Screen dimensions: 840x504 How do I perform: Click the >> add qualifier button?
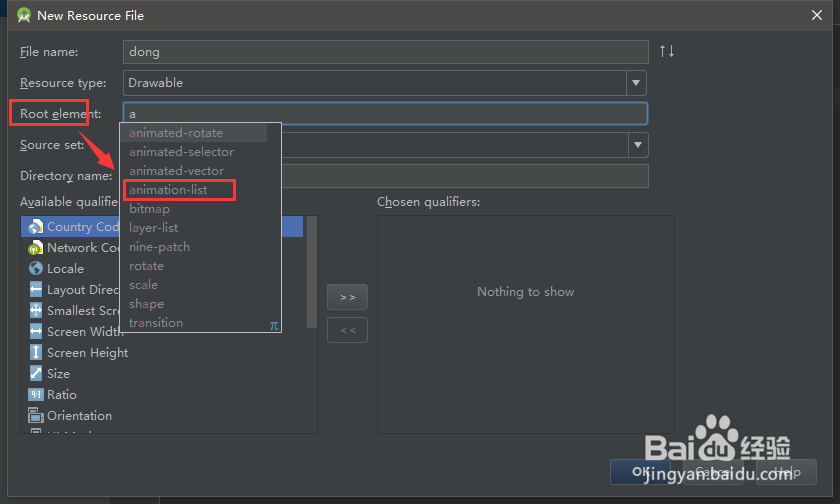coord(347,297)
